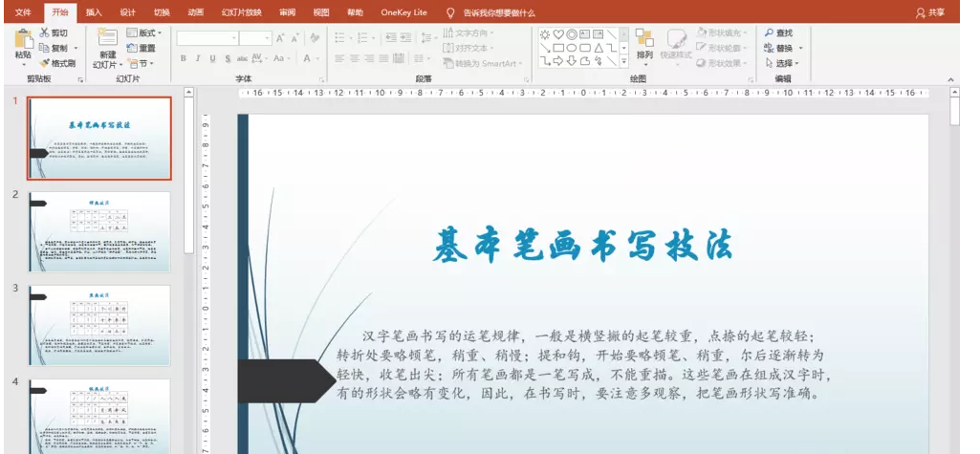Viewport: 980px width, 454px height.
Task: Click the Cut (剪切) scissors icon
Action: coord(44,32)
